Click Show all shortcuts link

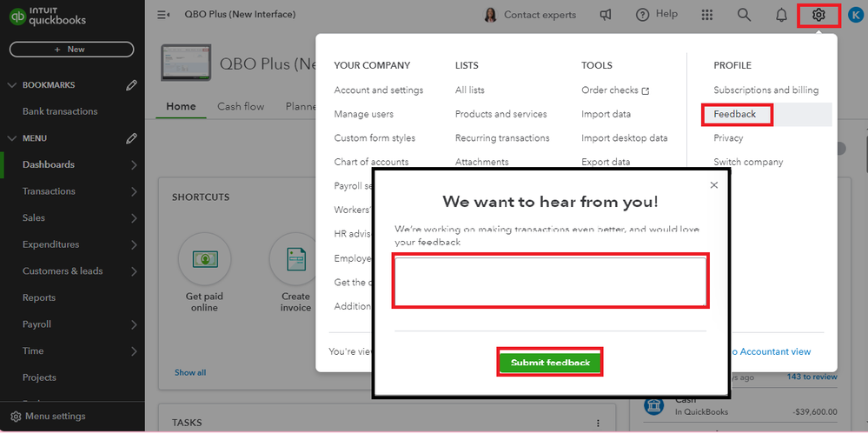click(x=190, y=372)
